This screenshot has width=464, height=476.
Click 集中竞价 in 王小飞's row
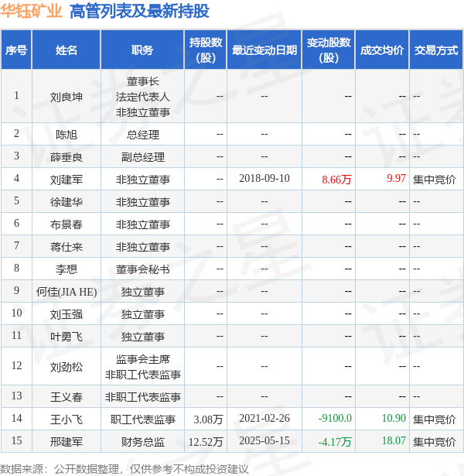pos(435,419)
